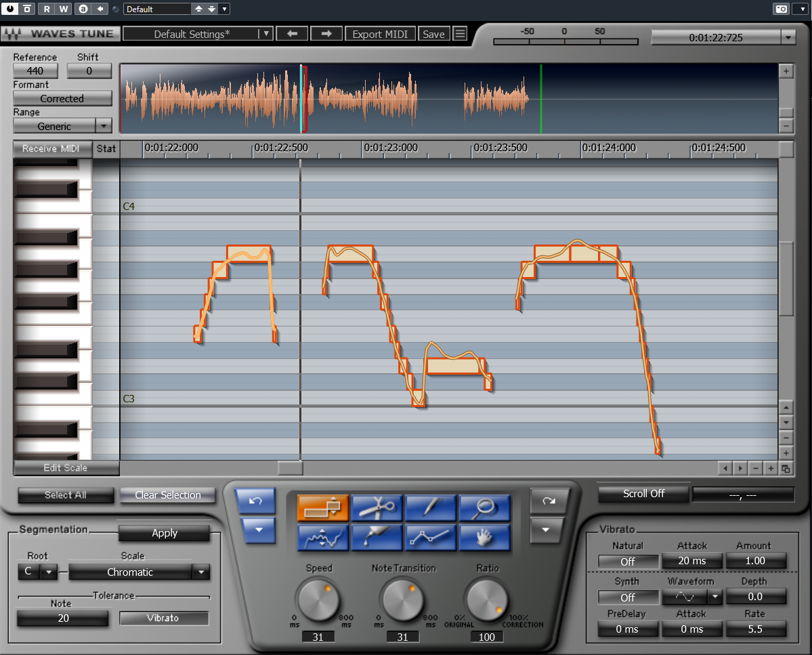Select the Line tool

coord(431,537)
